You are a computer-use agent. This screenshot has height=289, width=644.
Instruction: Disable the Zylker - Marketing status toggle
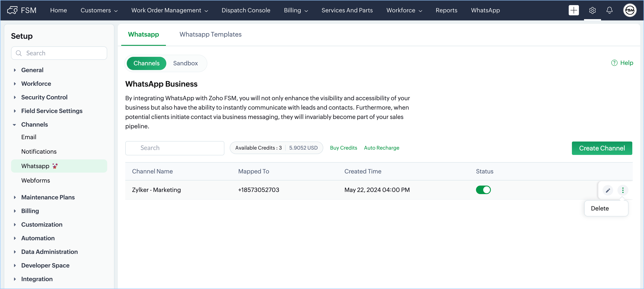pyautogui.click(x=483, y=190)
